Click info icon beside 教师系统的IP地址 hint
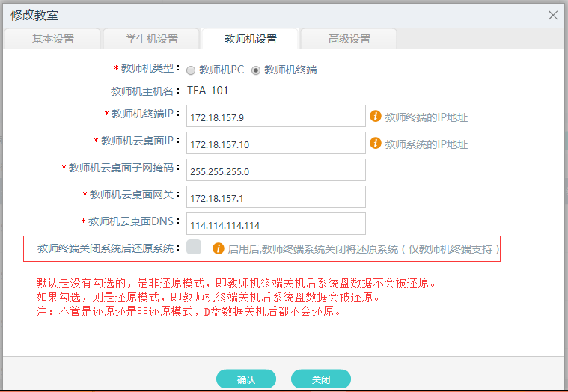 coord(376,144)
